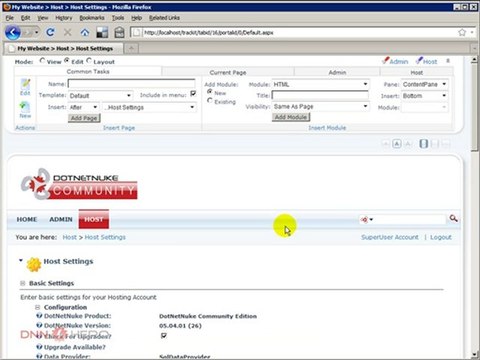480x360 pixels.
Task: Open the Bookmarks menu
Action: coord(92,18)
